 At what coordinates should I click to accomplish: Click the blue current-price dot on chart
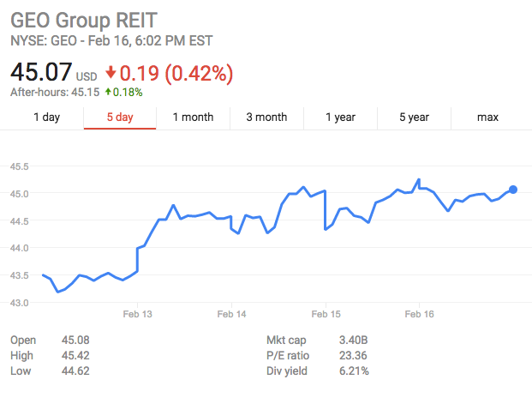click(x=513, y=190)
